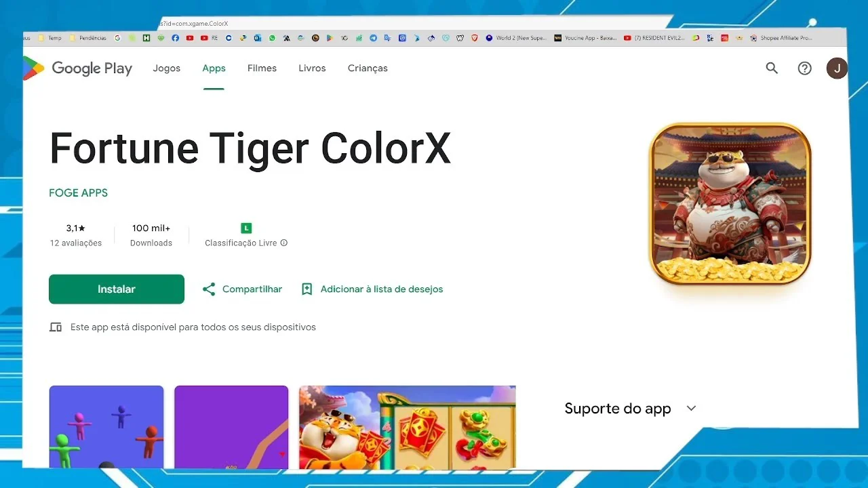Open the Google bookmark icon
This screenshot has height=488, width=868.
pos(117,38)
